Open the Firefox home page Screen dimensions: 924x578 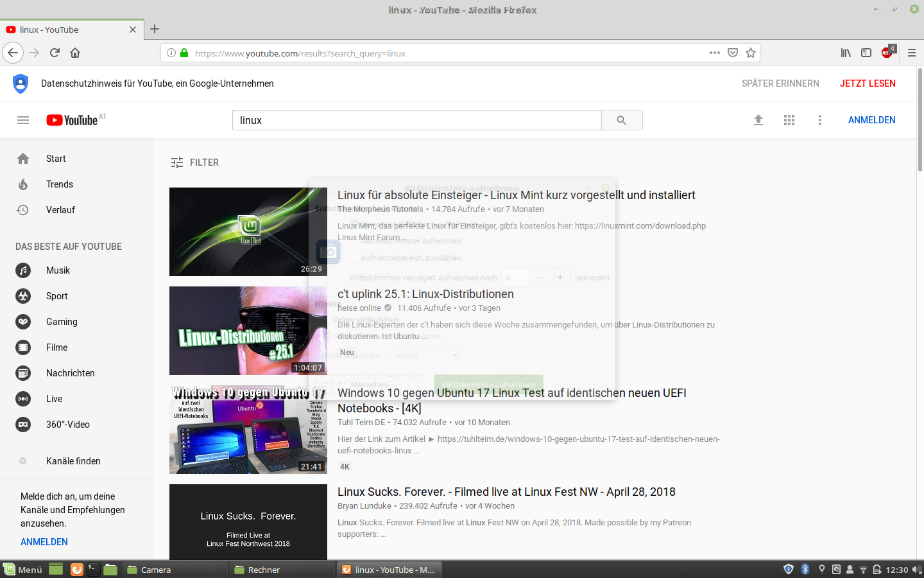pos(75,53)
